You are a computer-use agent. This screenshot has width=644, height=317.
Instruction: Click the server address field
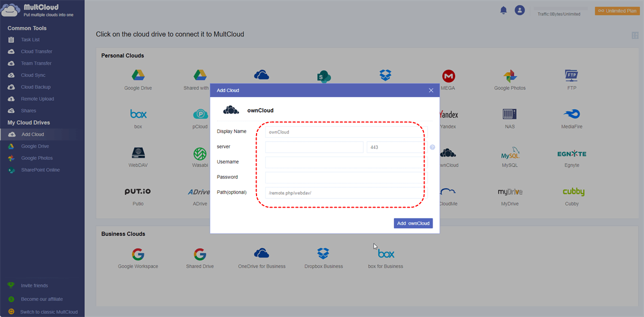click(x=314, y=147)
